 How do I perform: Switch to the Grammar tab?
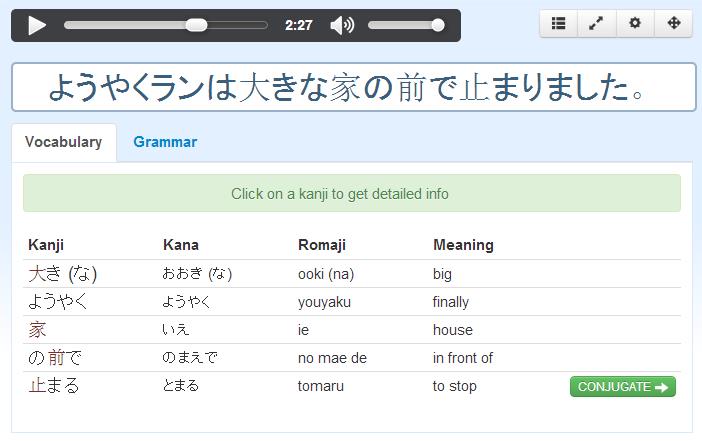click(165, 142)
